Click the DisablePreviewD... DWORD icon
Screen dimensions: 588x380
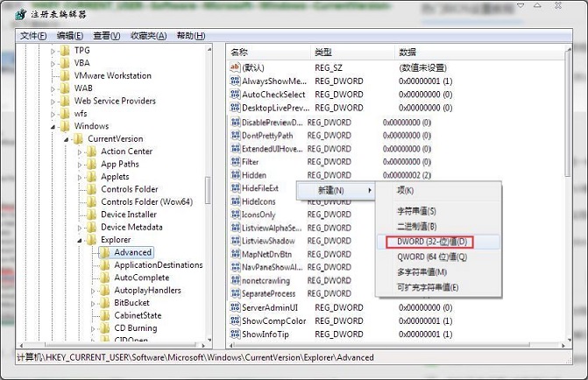click(x=236, y=123)
